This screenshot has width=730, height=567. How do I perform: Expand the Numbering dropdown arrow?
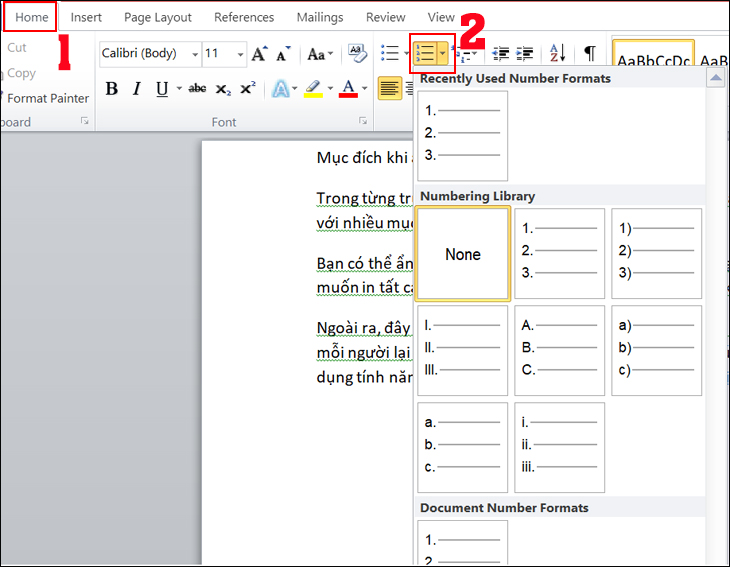pyautogui.click(x=443, y=54)
